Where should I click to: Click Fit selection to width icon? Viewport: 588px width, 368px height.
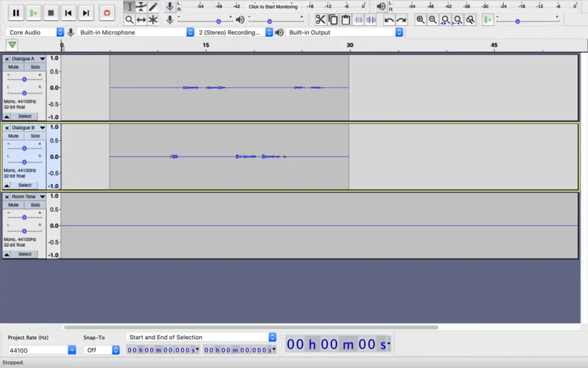[x=445, y=20]
